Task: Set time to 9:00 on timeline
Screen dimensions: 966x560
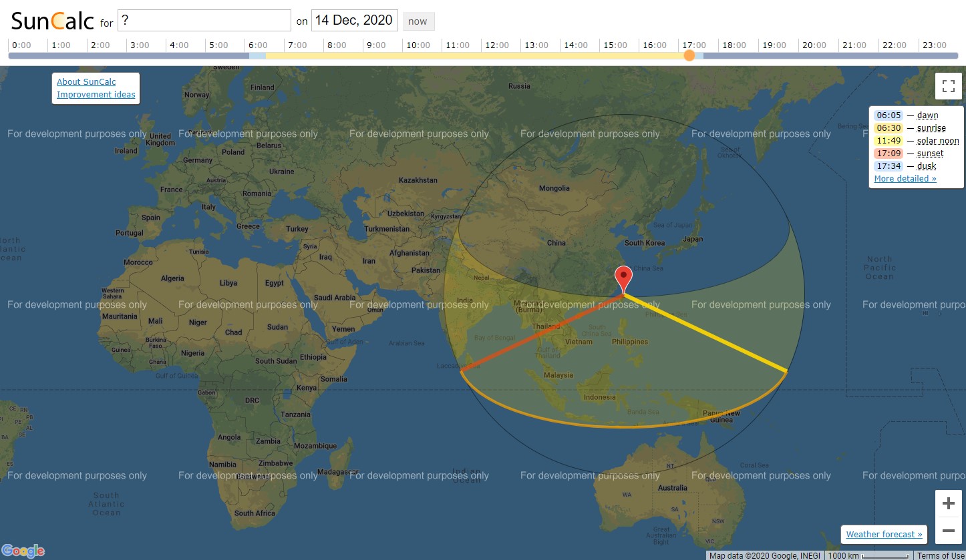Action: (376, 45)
